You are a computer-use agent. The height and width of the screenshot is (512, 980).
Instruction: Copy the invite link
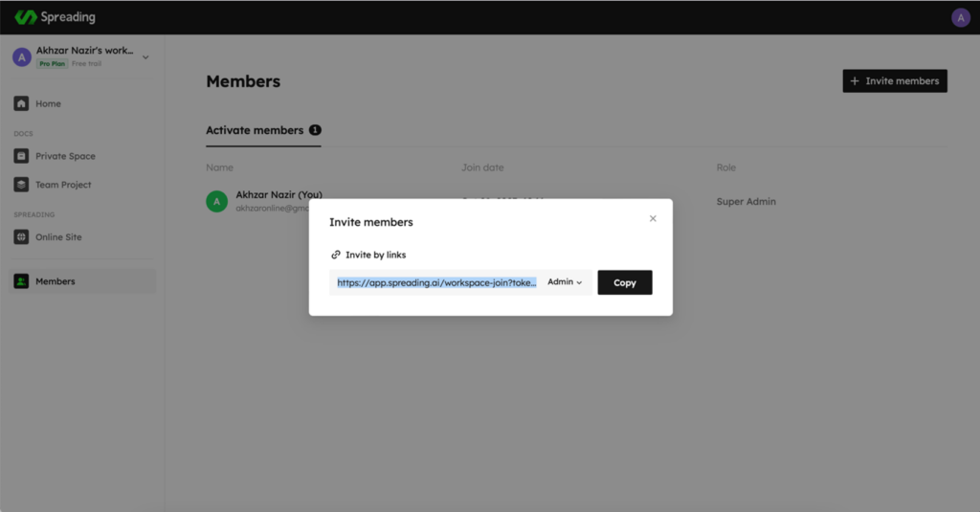624,282
